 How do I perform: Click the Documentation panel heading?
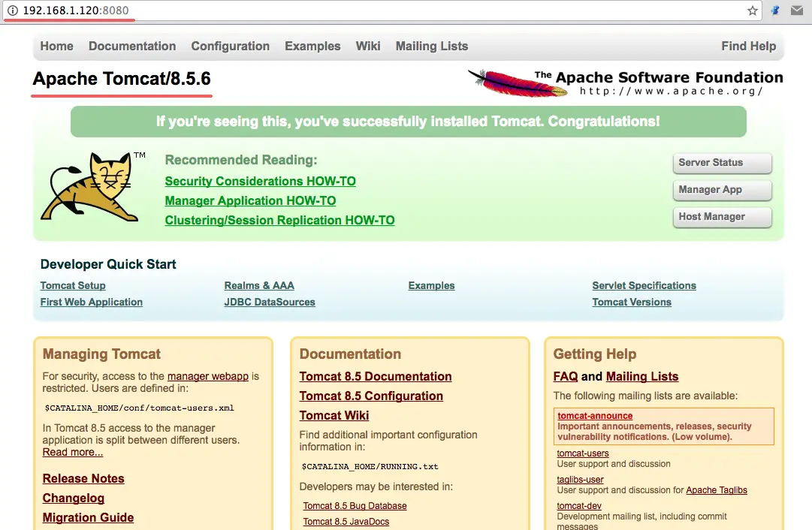[x=350, y=354]
